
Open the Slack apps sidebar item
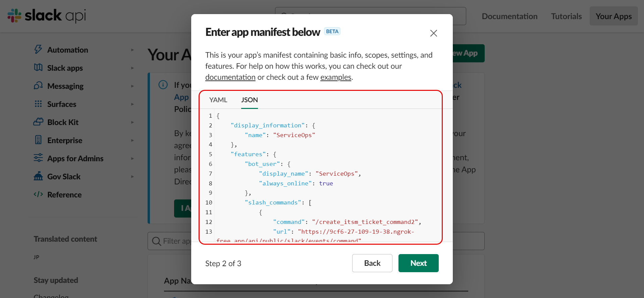point(65,68)
